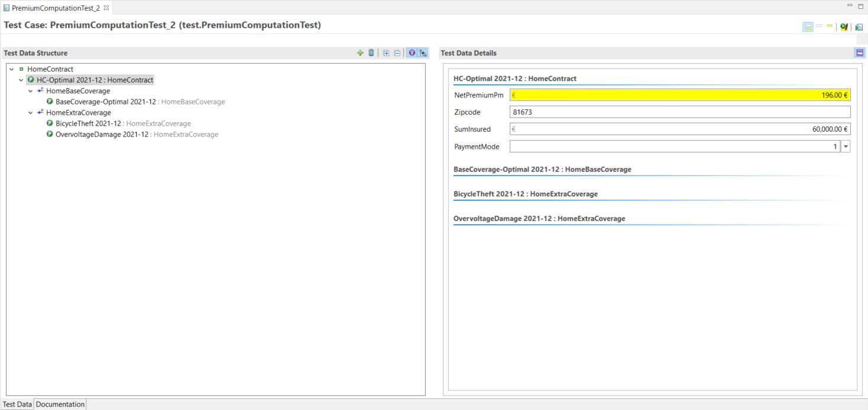
Task: Collapse all tree nodes with minus icon
Action: pyautogui.click(x=397, y=53)
